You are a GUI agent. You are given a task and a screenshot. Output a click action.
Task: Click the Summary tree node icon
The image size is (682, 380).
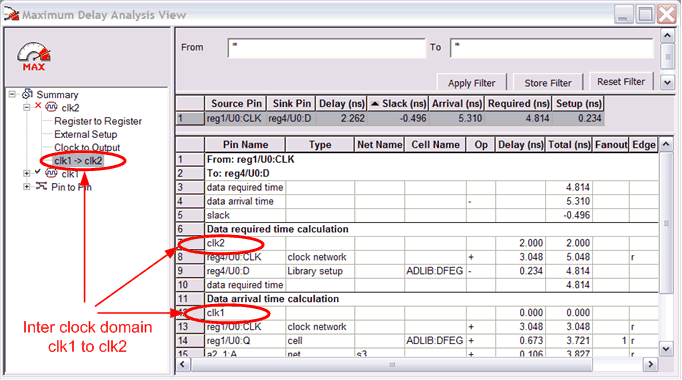click(27, 94)
